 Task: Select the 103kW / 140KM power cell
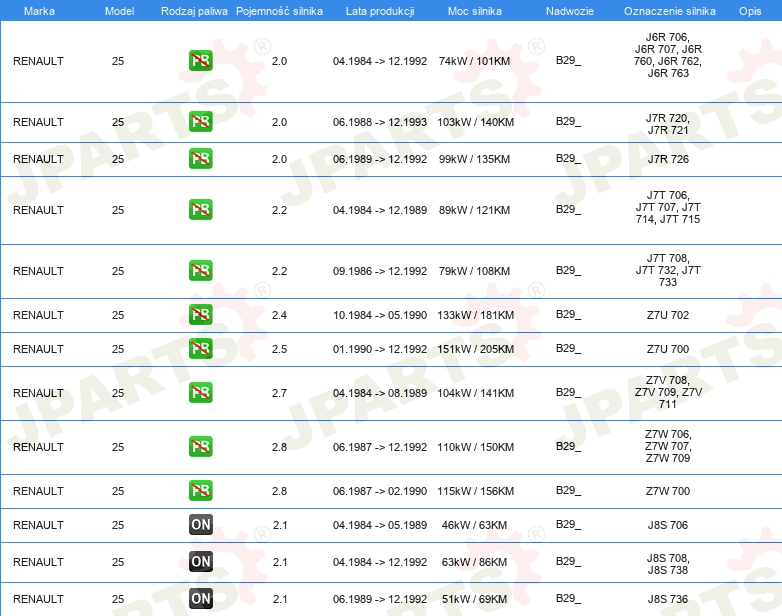(475, 122)
